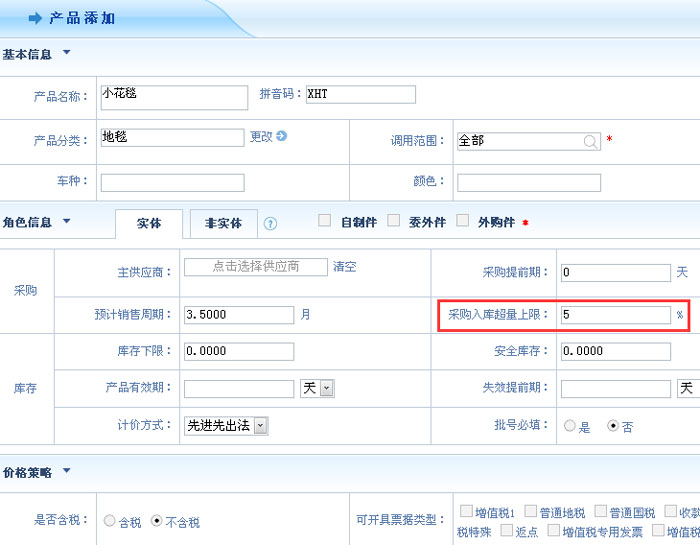The image size is (700, 545).
Task: Select 含税 radio button
Action: (x=110, y=521)
